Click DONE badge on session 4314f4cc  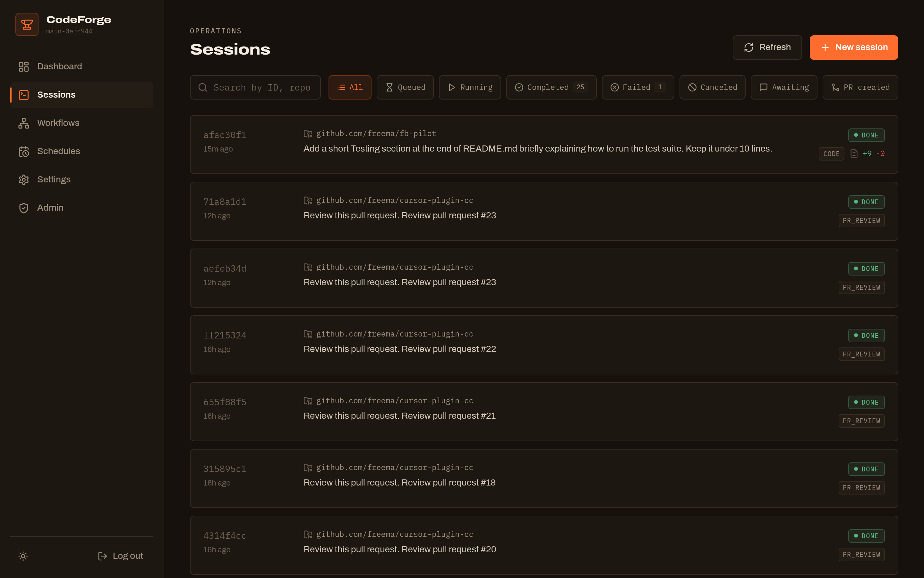click(x=866, y=536)
